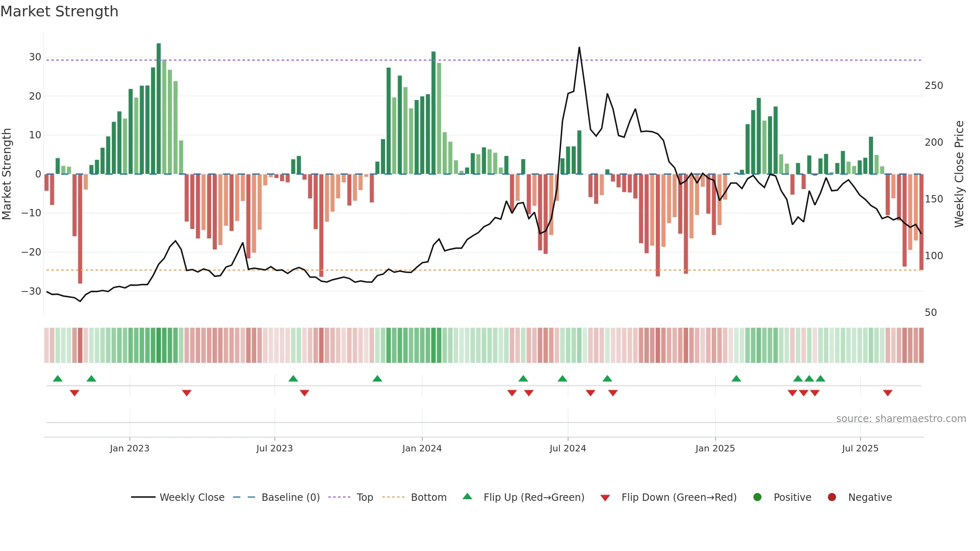
Task: Click the Bottom legend label
Action: pos(429,497)
